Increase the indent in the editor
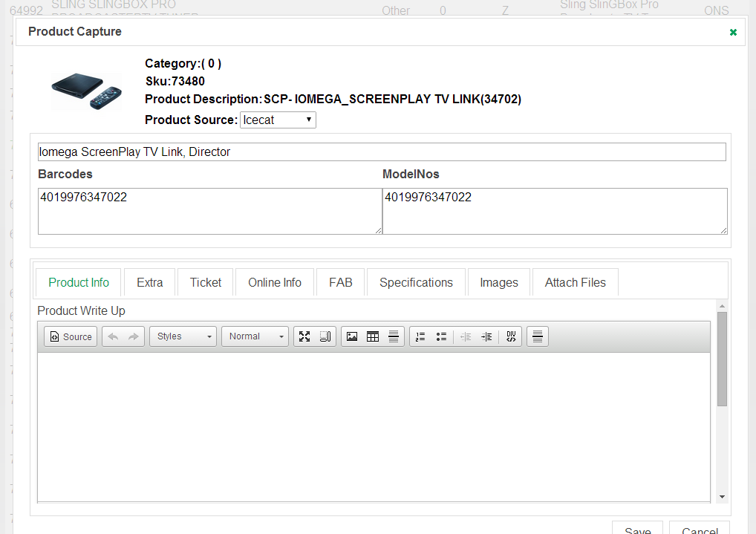Viewport: 756px width, 534px height. coord(486,336)
